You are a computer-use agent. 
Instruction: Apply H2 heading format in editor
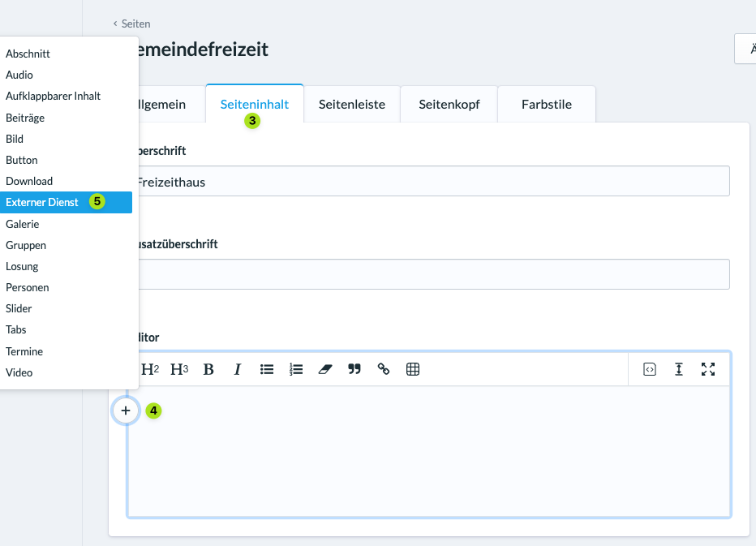point(150,369)
